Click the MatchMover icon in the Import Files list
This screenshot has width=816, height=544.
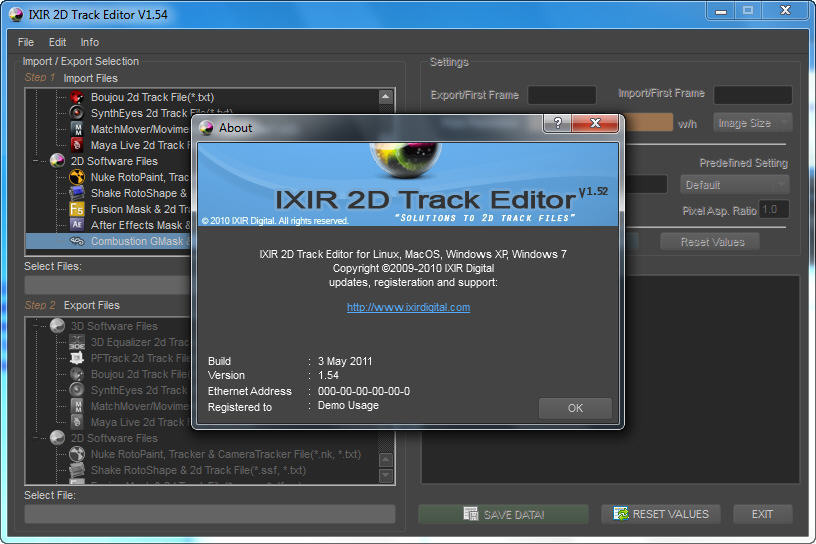[x=77, y=129]
